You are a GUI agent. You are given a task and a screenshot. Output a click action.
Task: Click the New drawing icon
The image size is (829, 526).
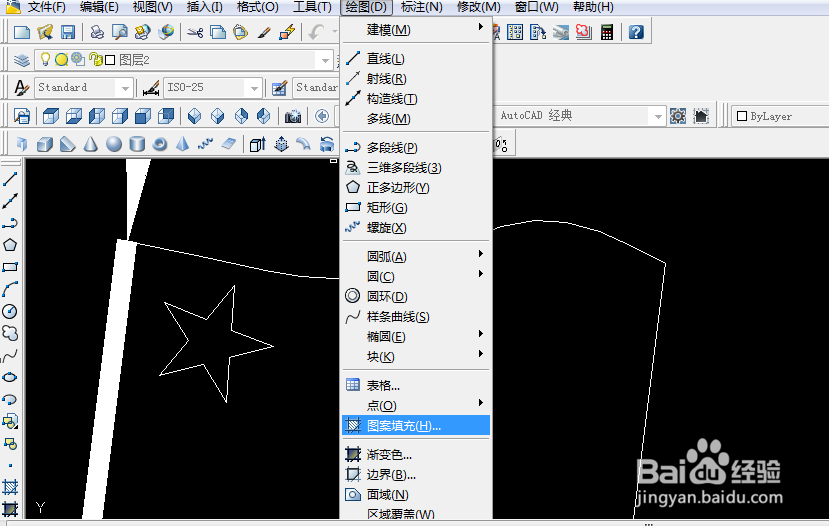pos(22,32)
